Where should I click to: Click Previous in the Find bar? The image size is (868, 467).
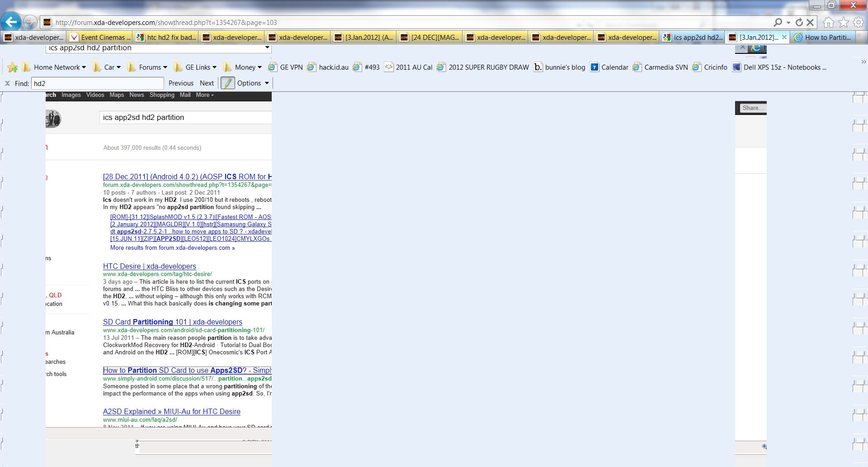181,83
